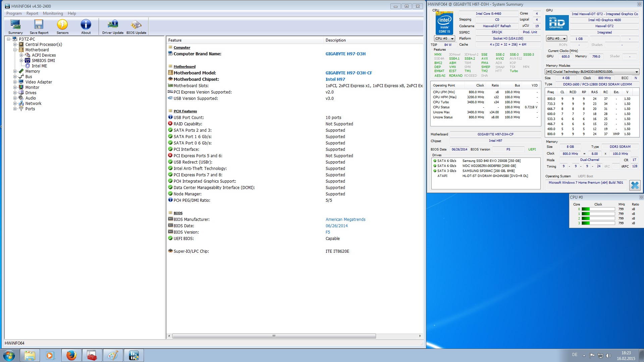Click the Windows Start orb

(x=9, y=355)
